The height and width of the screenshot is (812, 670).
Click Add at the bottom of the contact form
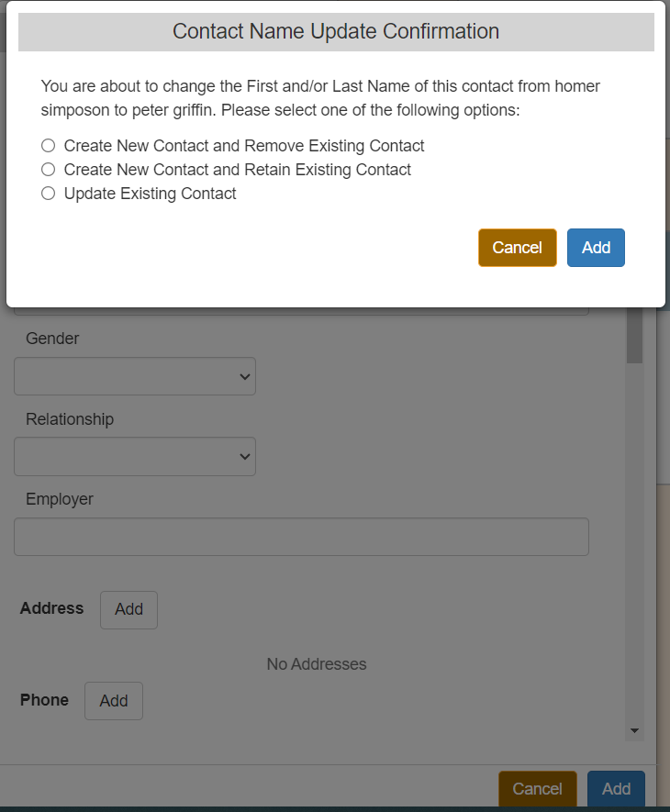616,789
